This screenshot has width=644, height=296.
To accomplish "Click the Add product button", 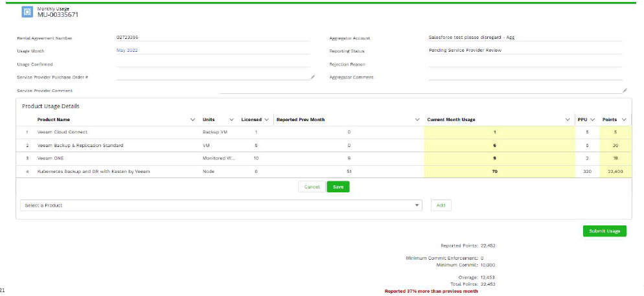I will [x=441, y=205].
